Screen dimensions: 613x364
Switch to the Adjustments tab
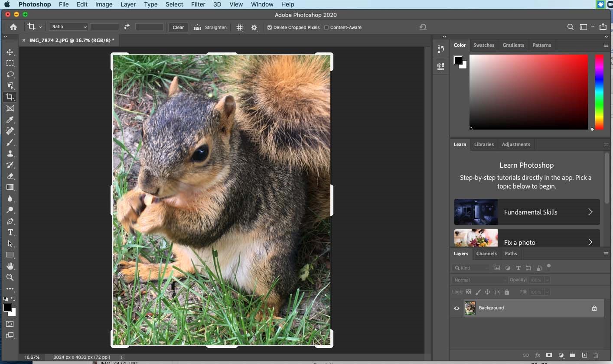[x=516, y=144]
